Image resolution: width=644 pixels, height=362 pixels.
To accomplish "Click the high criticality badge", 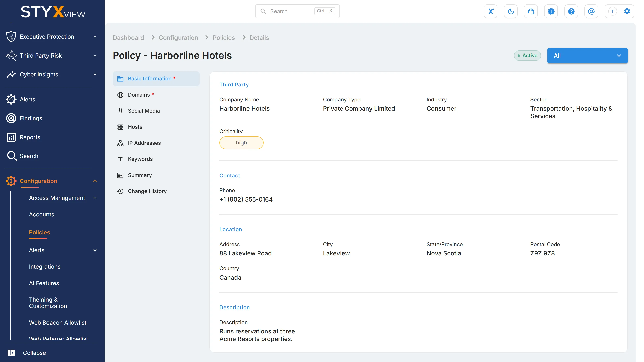I will click(x=241, y=143).
